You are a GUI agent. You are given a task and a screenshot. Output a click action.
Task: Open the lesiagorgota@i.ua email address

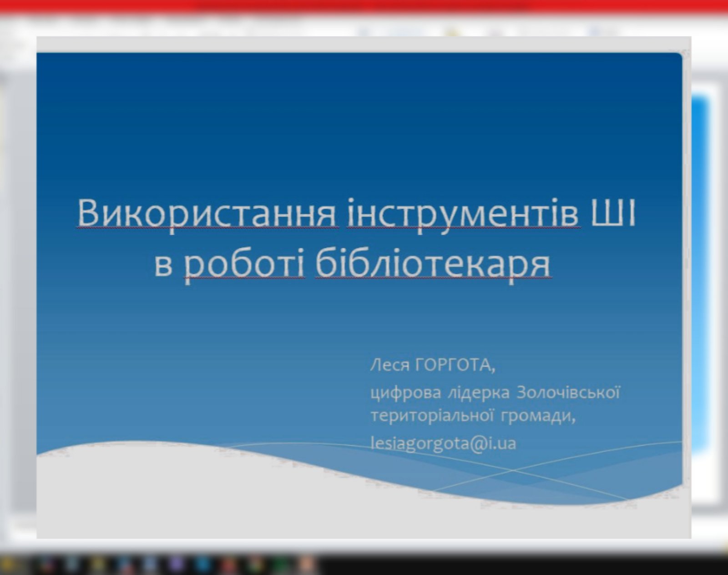(x=443, y=443)
